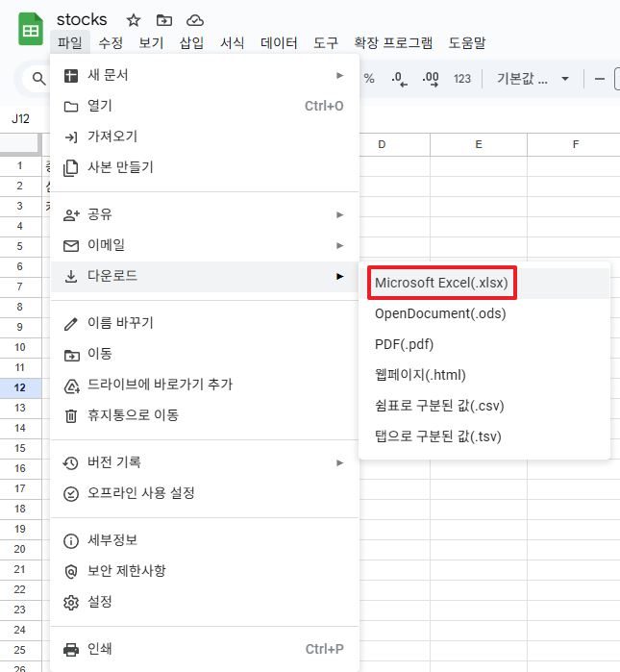
Task: Choose 휴지통으로 이동
Action: [205, 415]
